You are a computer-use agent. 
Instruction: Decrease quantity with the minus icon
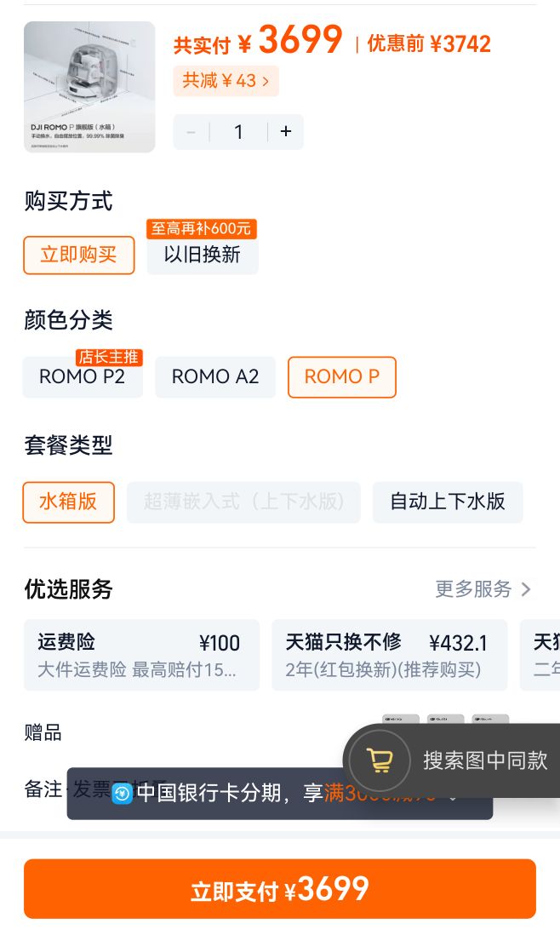pos(191,131)
